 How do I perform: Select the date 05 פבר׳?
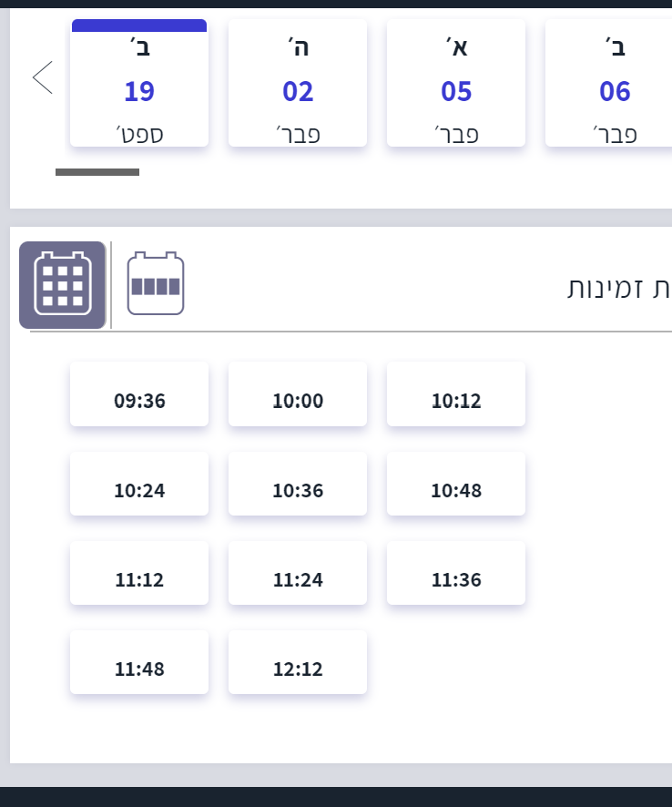click(456, 85)
